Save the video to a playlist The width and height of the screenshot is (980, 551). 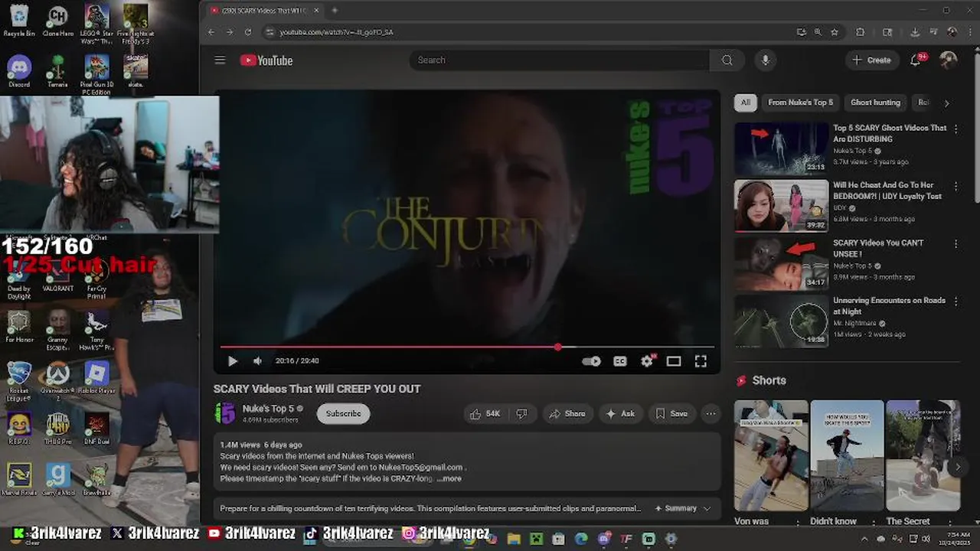671,413
